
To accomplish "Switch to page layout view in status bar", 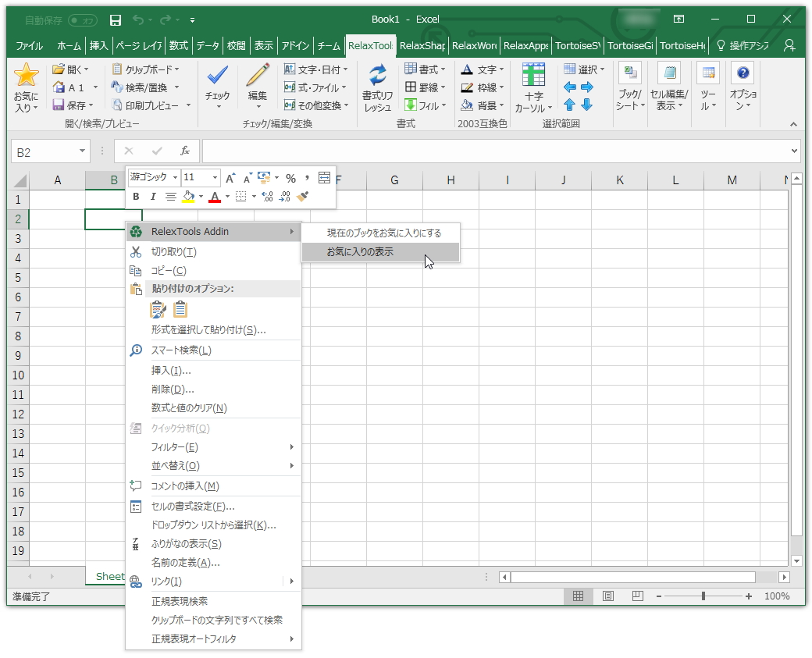I will [608, 596].
